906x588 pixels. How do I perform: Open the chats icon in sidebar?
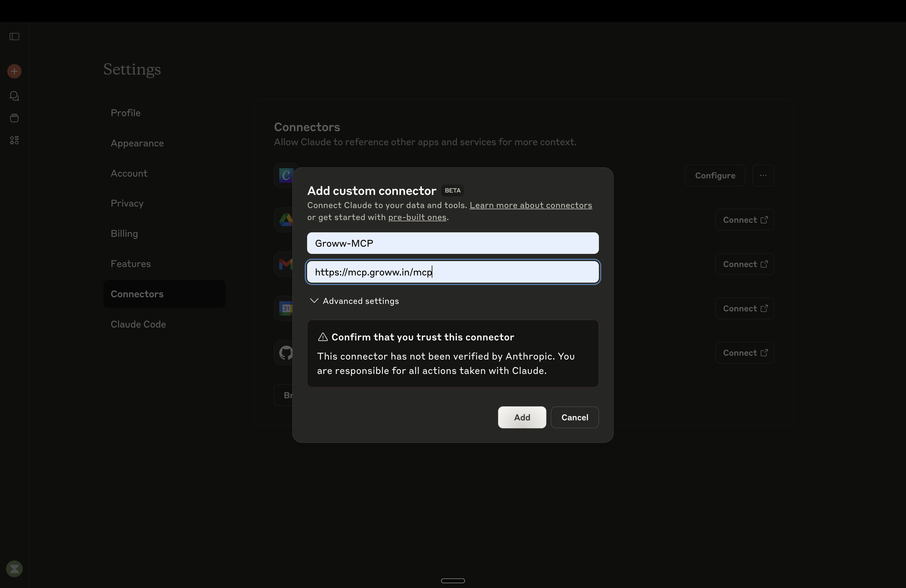coord(14,96)
